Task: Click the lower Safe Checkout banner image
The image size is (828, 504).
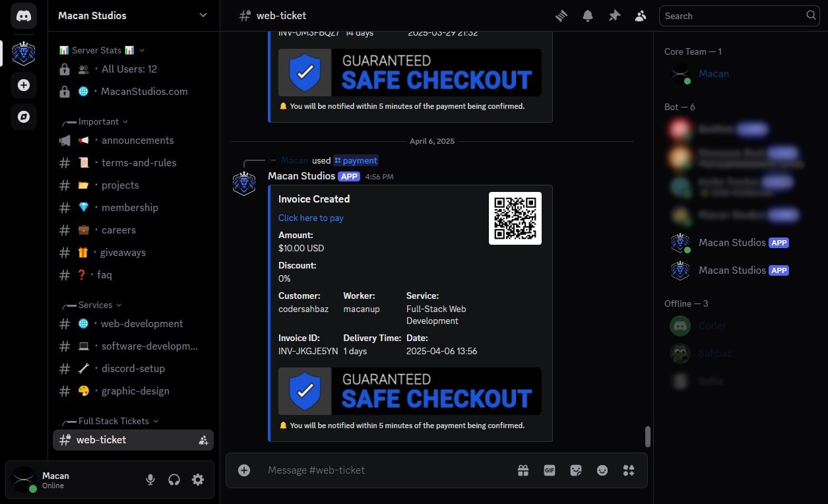Action: click(410, 391)
